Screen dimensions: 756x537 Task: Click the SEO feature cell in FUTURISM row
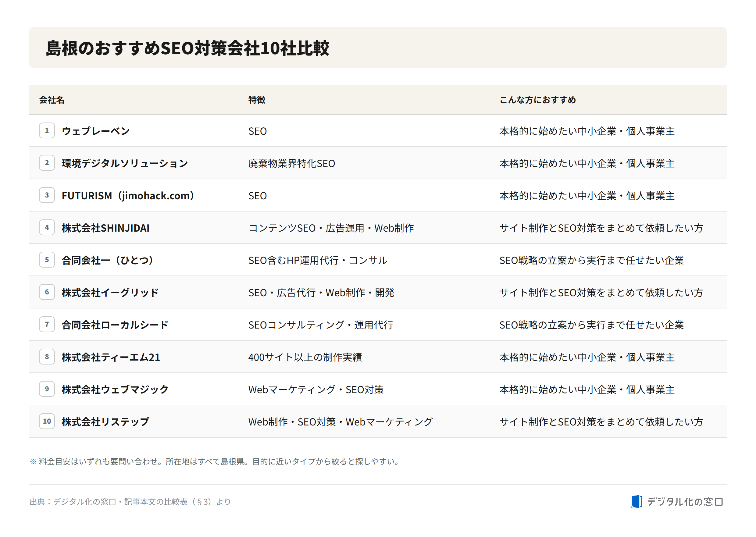258,196
